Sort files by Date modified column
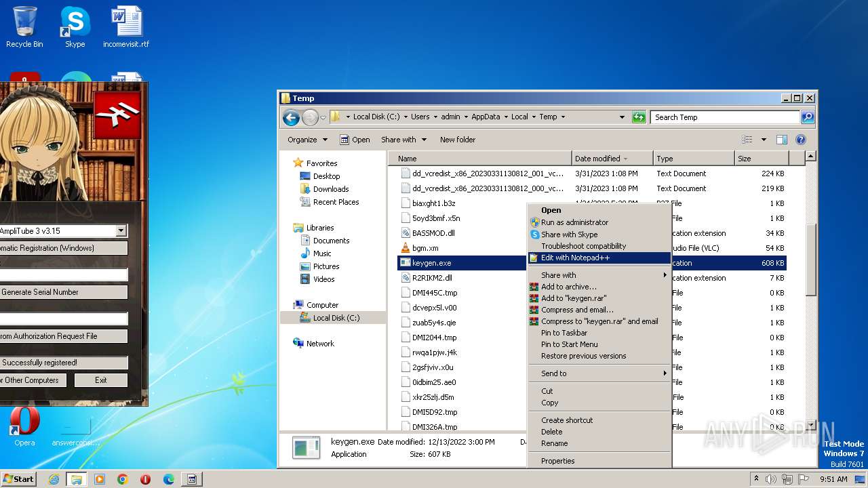This screenshot has width=868, height=488. (612, 159)
